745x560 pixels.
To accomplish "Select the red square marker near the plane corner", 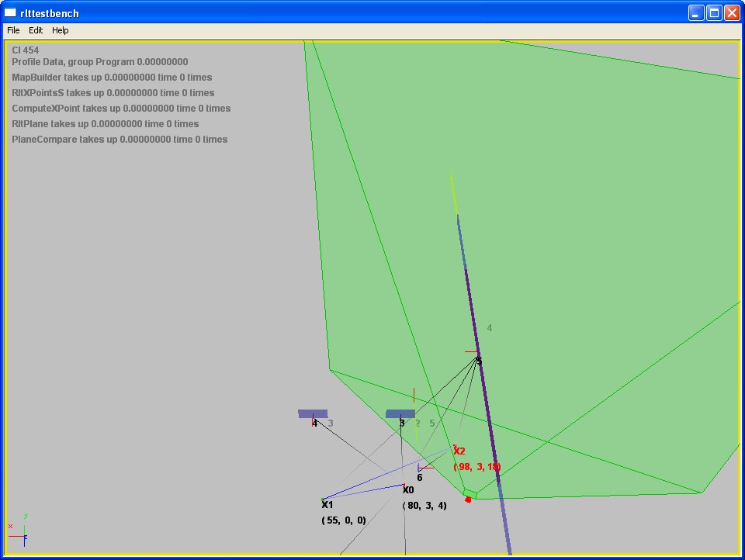I will [468, 500].
